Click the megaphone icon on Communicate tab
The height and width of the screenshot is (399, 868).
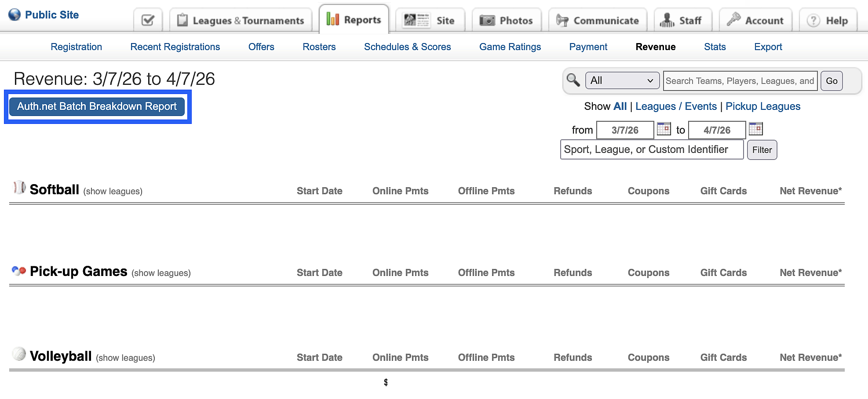point(562,20)
